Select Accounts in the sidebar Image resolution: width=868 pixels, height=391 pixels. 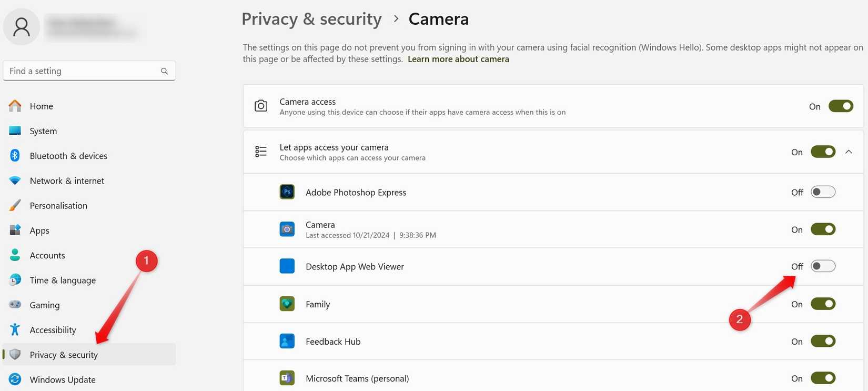[x=47, y=255]
